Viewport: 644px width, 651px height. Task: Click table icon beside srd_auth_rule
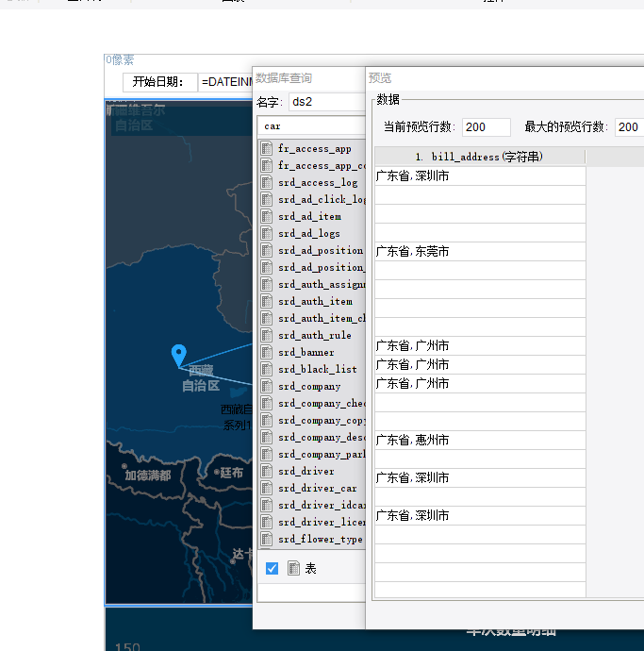267,335
